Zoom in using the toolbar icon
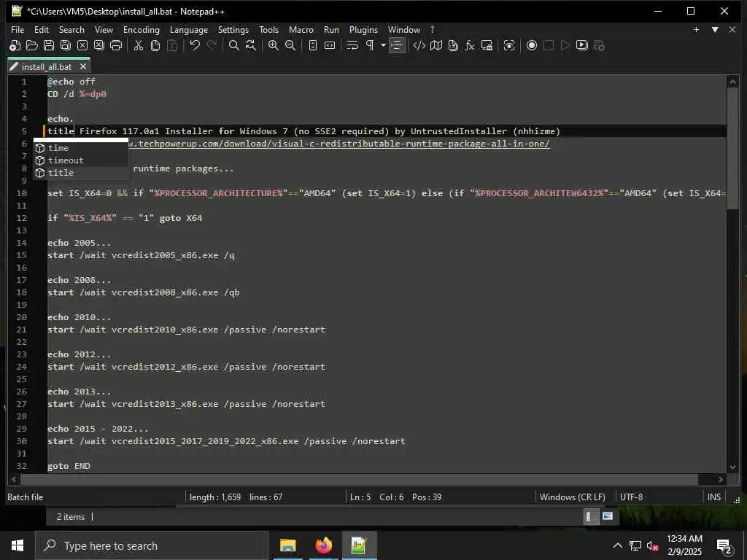Image resolution: width=747 pixels, height=560 pixels. (274, 45)
